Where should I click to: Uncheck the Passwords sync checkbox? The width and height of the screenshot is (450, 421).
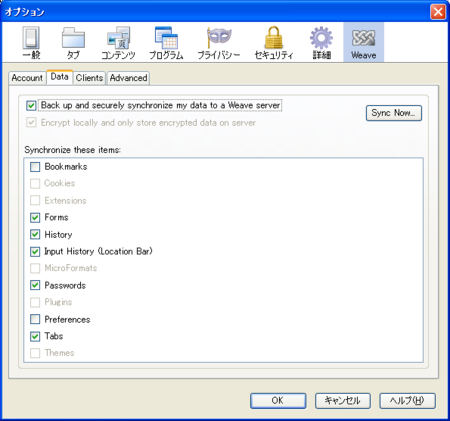coord(35,285)
